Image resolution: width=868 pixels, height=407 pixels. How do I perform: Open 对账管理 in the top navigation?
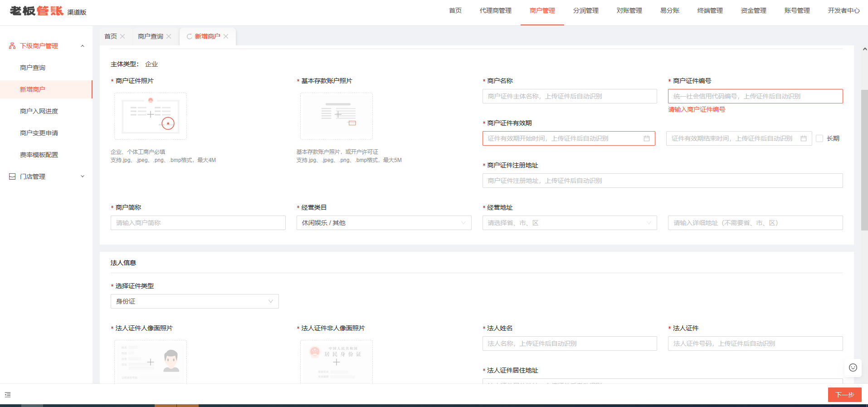(629, 10)
